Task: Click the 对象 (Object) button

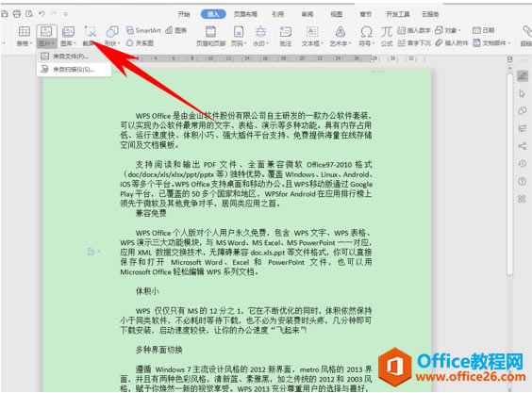Action: pos(448,30)
